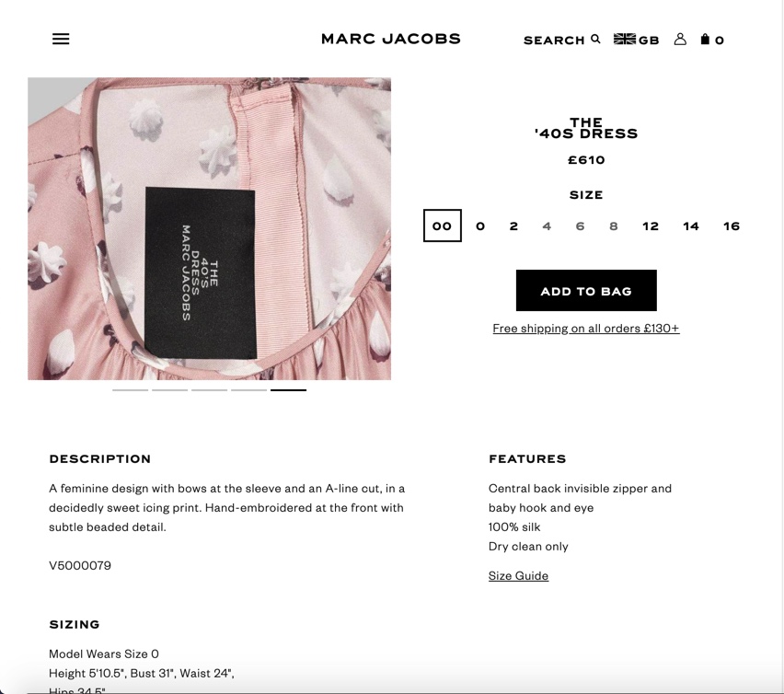This screenshot has height=694, width=784.
Task: Go to the Marc Jacobs home logo
Action: tap(390, 39)
